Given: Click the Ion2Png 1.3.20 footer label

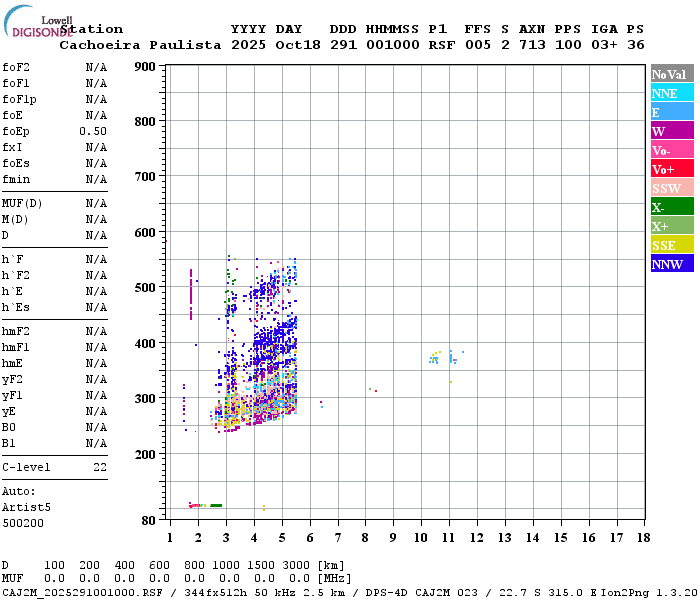Looking at the screenshot, I should pos(649,593).
